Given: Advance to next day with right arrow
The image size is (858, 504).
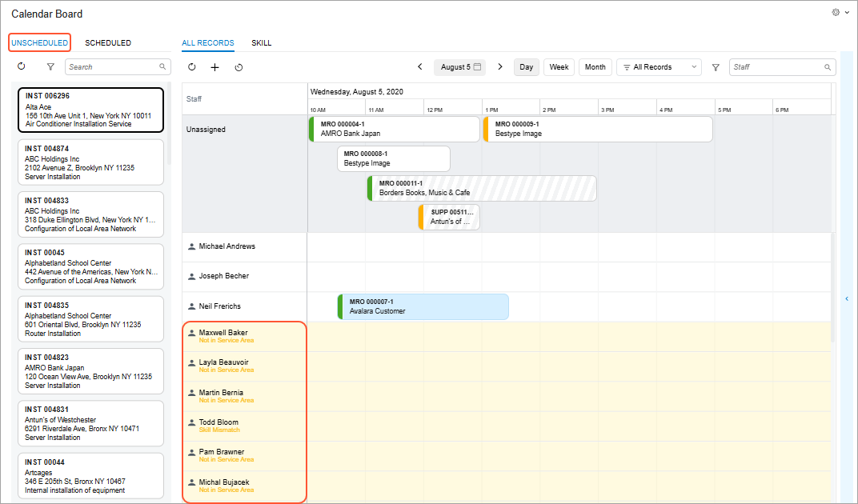Looking at the screenshot, I should tap(500, 67).
